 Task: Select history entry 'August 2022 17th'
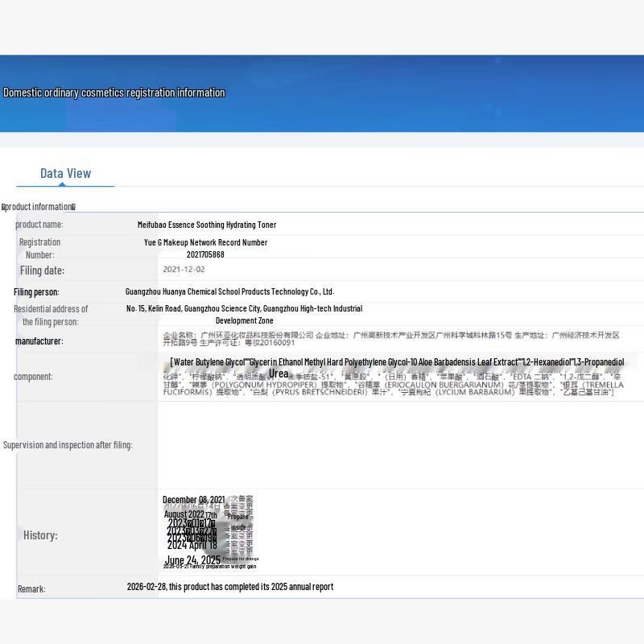190,514
